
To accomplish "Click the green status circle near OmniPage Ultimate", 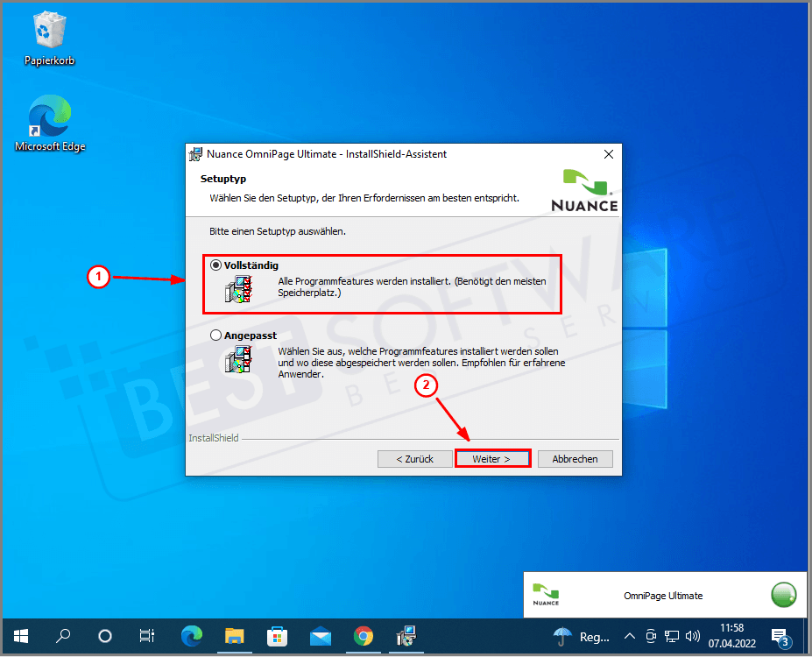I will pyautogui.click(x=783, y=595).
